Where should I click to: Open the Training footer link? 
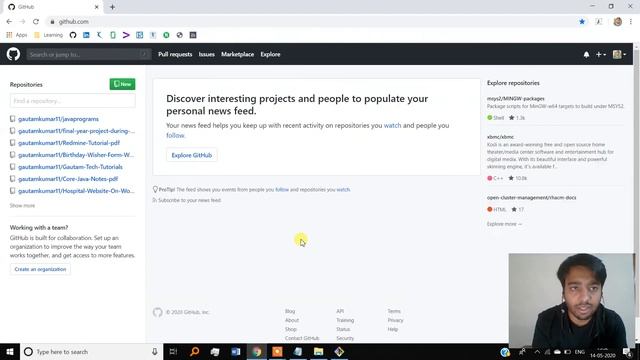pyautogui.click(x=345, y=320)
